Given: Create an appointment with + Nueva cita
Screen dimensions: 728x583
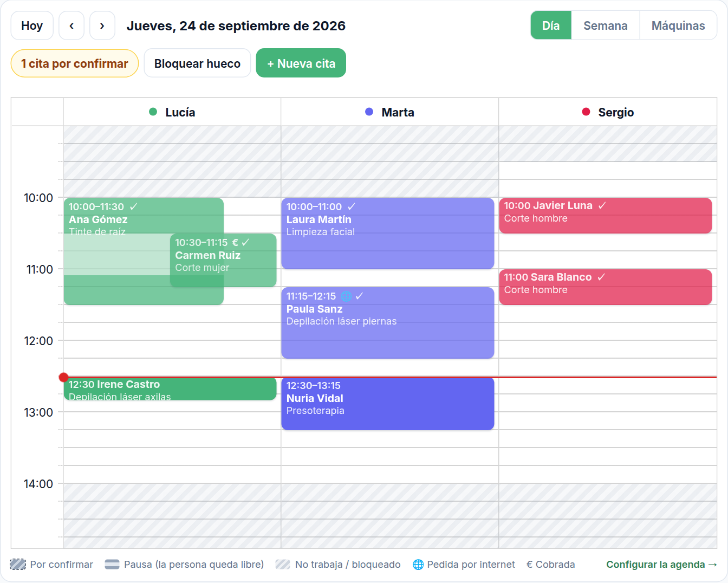Looking at the screenshot, I should pos(301,63).
